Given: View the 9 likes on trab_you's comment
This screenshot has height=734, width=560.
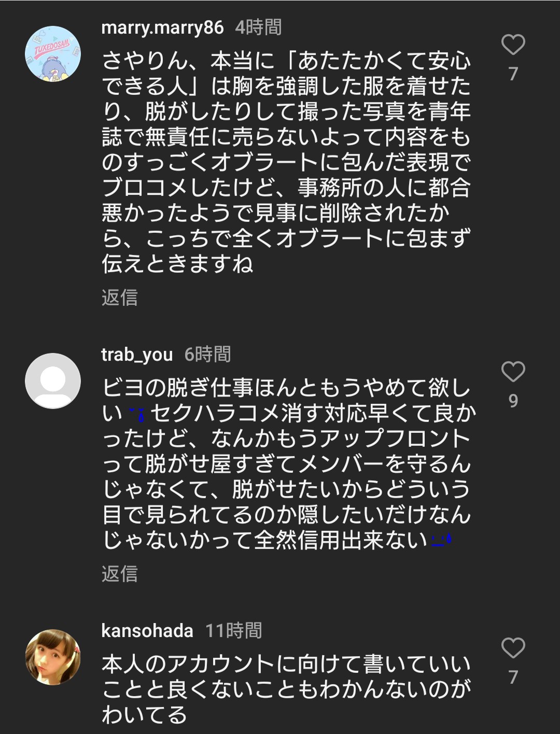Looking at the screenshot, I should 513,401.
